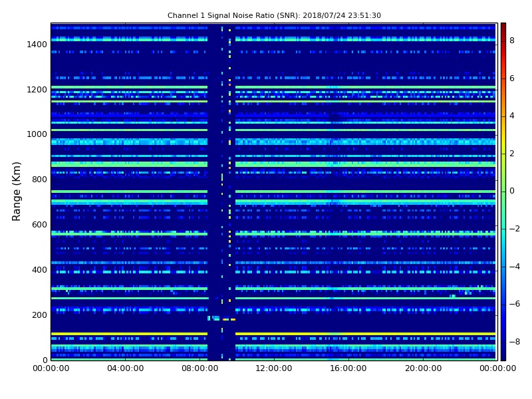Click the x-axis tick label 04:00:00
532x399 pixels.
pos(126,368)
